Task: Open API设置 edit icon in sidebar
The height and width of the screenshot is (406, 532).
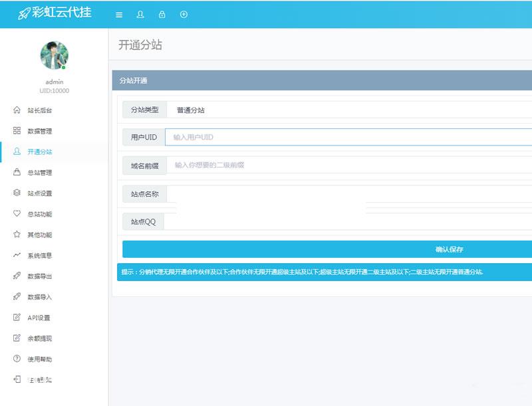Action: 17,317
